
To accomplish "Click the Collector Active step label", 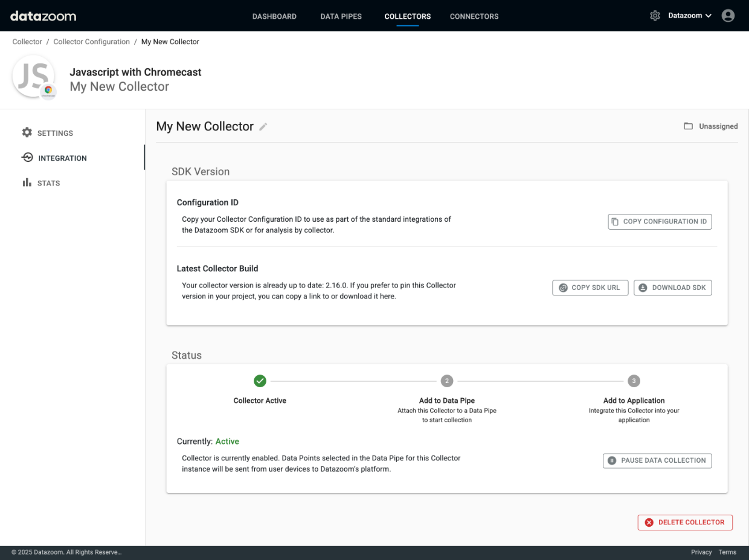I will point(260,401).
